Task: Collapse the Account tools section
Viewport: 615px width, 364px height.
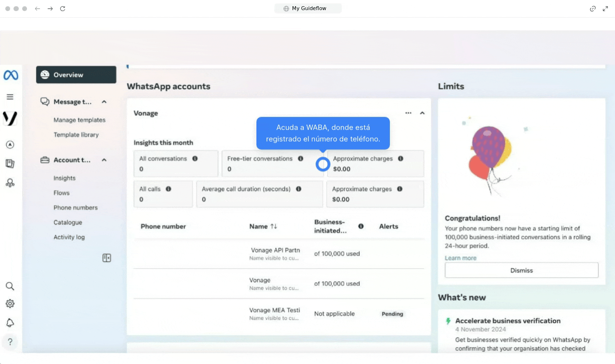Action: 104,160
